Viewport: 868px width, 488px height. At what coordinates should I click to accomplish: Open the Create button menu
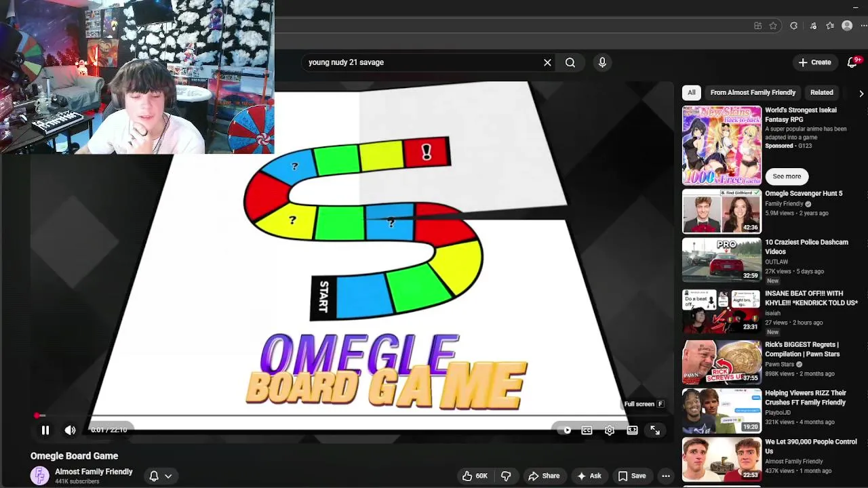814,62
